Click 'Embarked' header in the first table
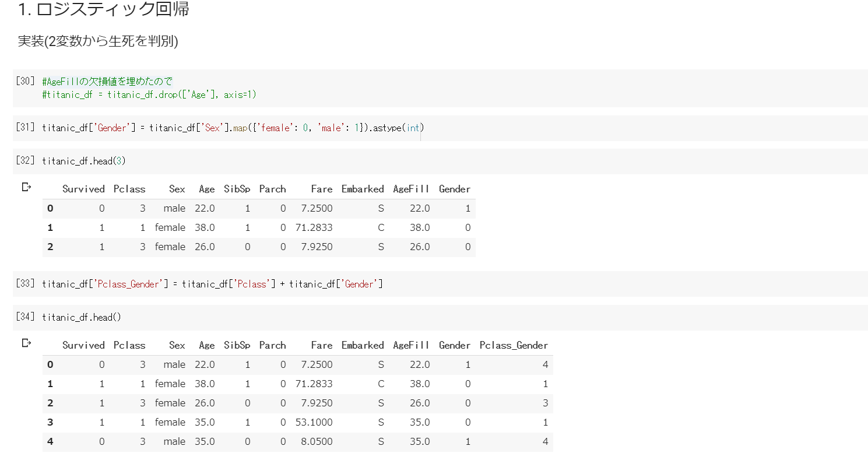Viewport: 868px width, 453px height. coord(363,189)
